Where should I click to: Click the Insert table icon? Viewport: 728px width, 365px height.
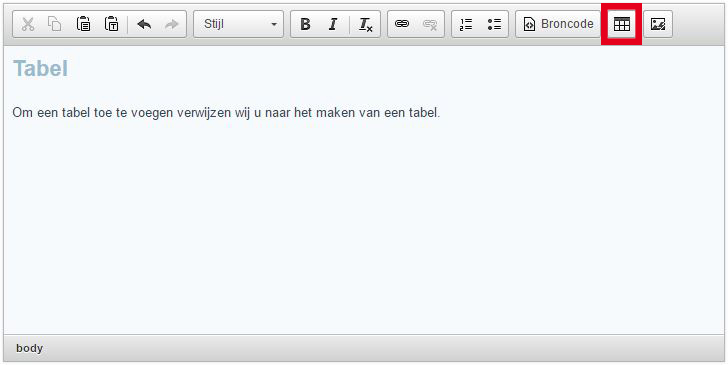coord(622,24)
